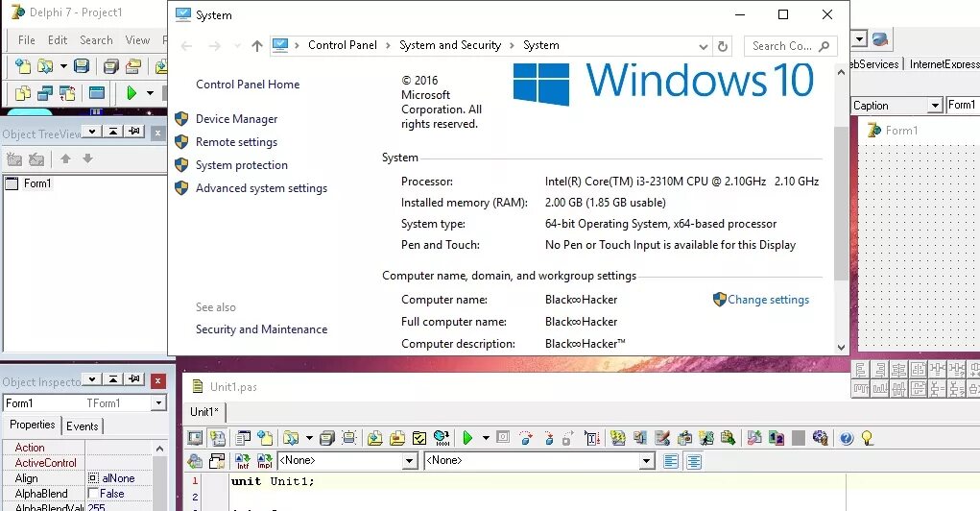Open Run dropdown arrow in Delphi main toolbar
The width and height of the screenshot is (980, 511).
150,94
